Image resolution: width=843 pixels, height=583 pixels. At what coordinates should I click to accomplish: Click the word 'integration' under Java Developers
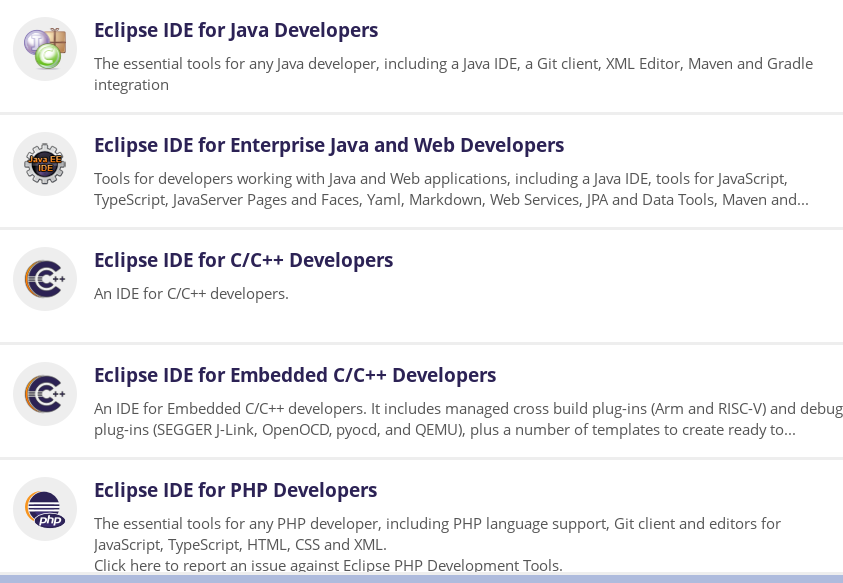(x=131, y=85)
